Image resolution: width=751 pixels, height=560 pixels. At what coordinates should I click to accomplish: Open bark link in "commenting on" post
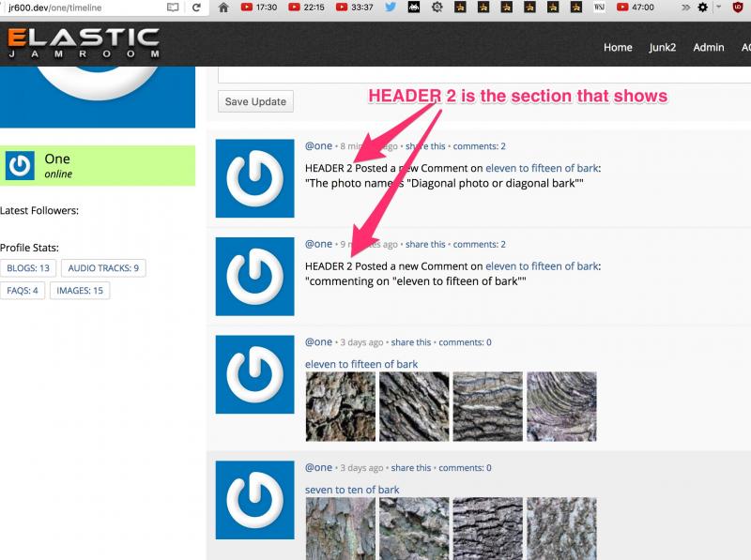point(542,266)
